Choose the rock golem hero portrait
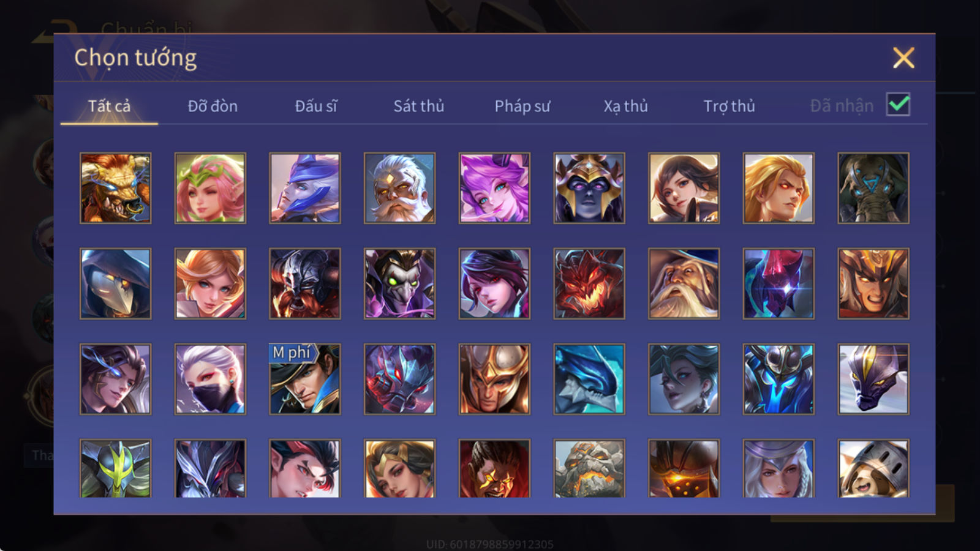Viewport: 980px width, 551px height. 589,468
